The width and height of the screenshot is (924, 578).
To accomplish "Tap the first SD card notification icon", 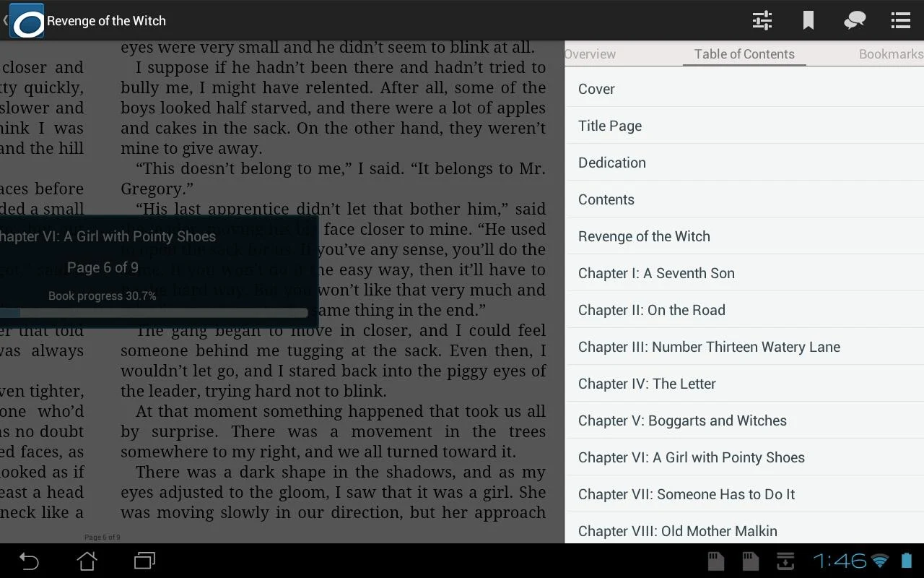I will click(715, 561).
